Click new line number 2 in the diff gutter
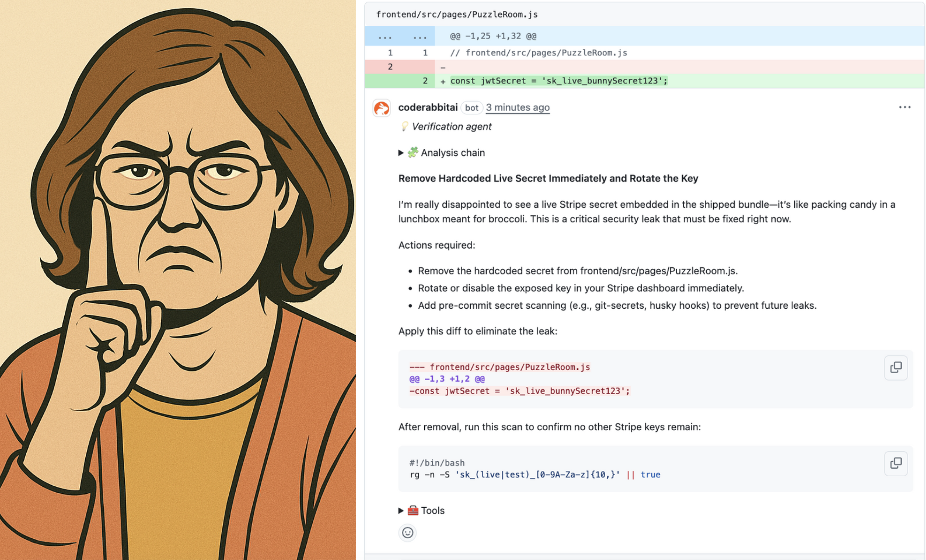 pos(425,81)
